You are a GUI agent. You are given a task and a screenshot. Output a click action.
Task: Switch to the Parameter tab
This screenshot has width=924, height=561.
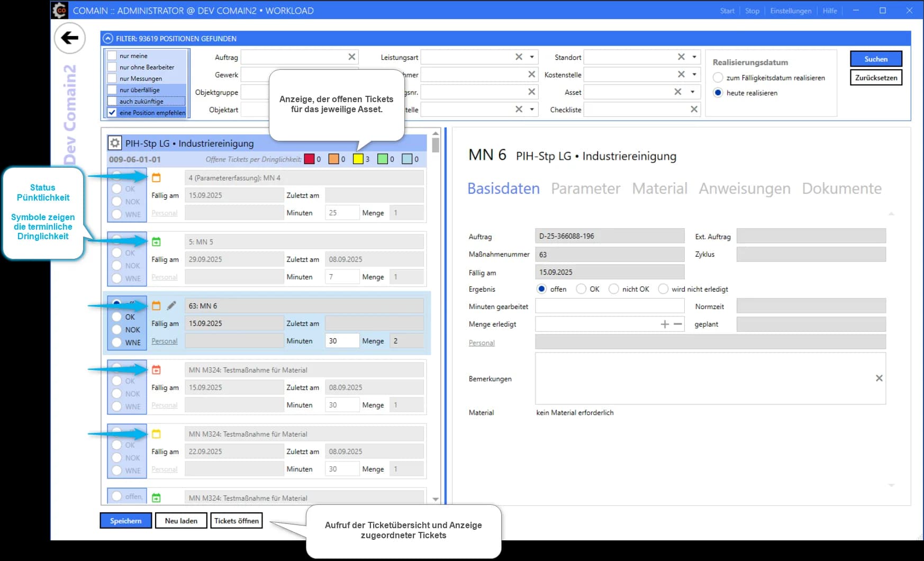coord(585,188)
